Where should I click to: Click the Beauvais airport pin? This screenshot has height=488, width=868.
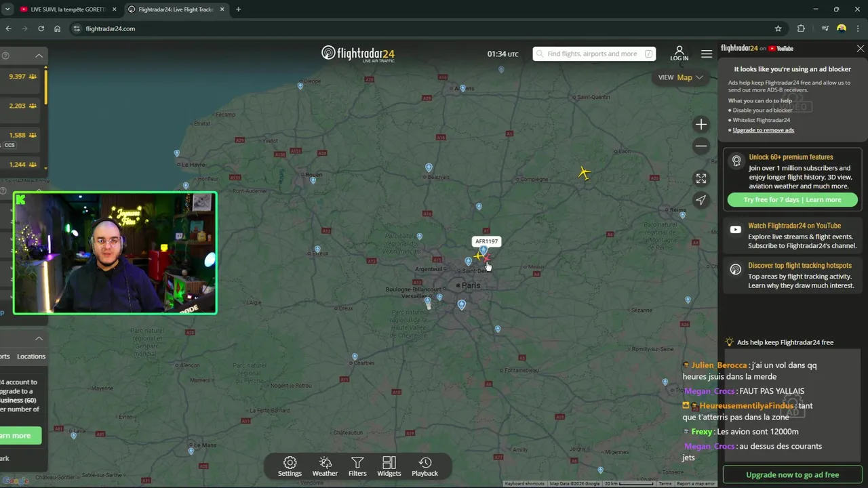coord(429,167)
